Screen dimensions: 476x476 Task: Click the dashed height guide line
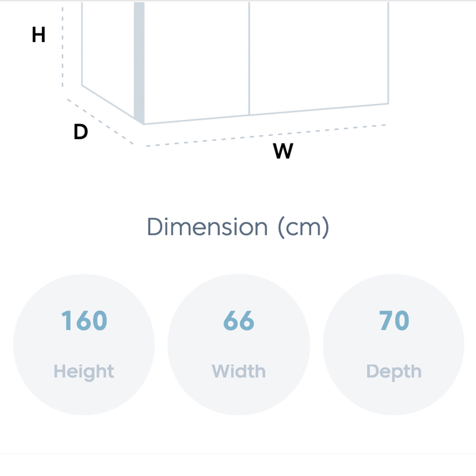pos(62,46)
